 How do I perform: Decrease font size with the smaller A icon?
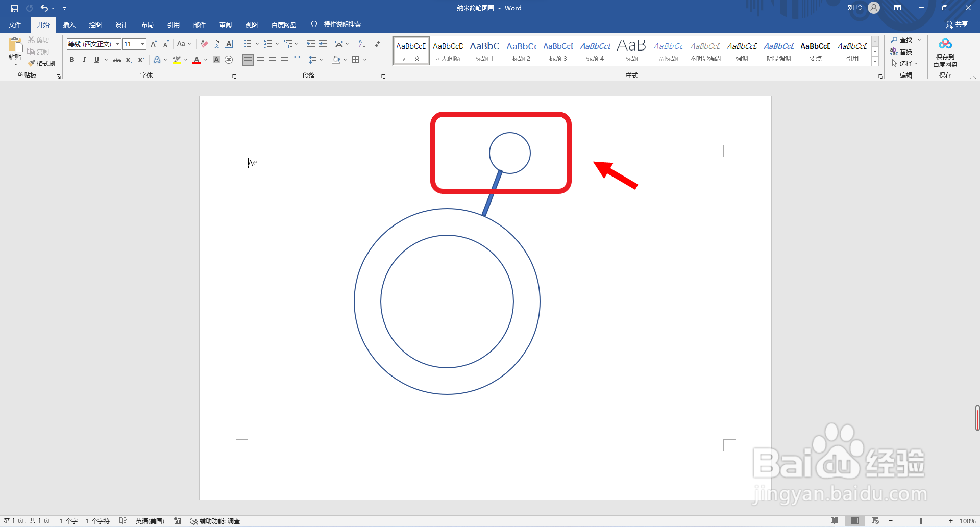pos(166,44)
